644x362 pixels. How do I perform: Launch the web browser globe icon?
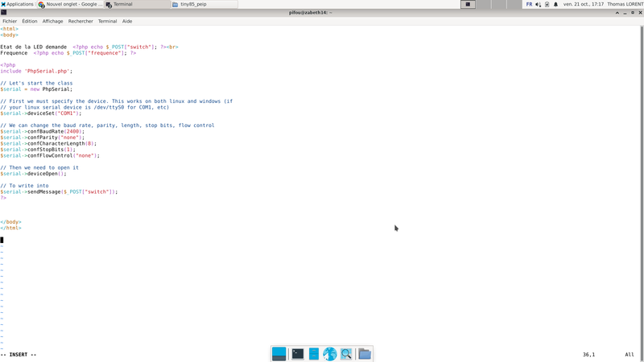330,354
